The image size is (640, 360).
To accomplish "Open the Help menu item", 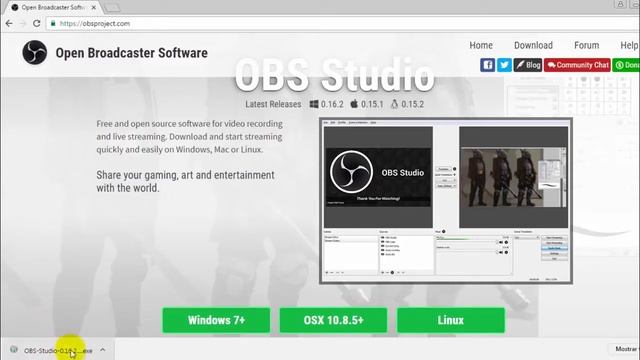I will point(629,45).
